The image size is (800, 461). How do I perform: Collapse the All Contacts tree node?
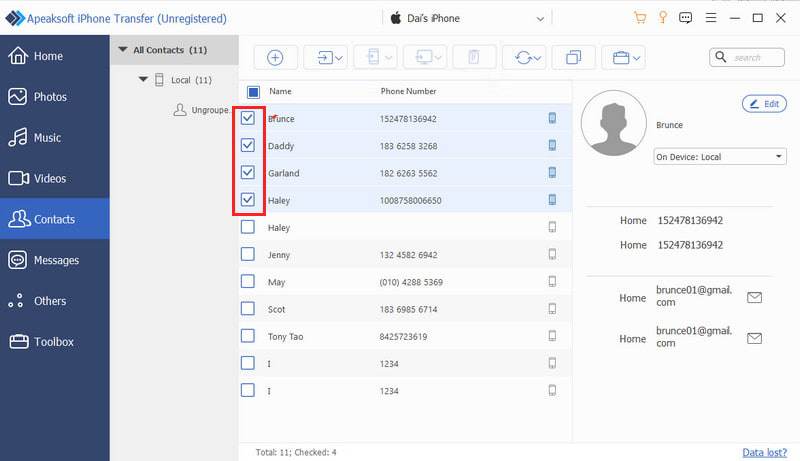pos(123,49)
